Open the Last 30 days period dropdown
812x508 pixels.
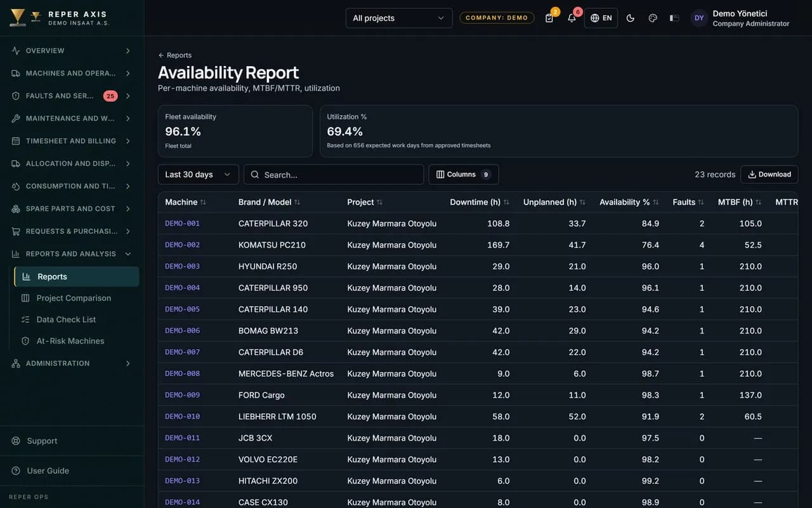(x=198, y=175)
